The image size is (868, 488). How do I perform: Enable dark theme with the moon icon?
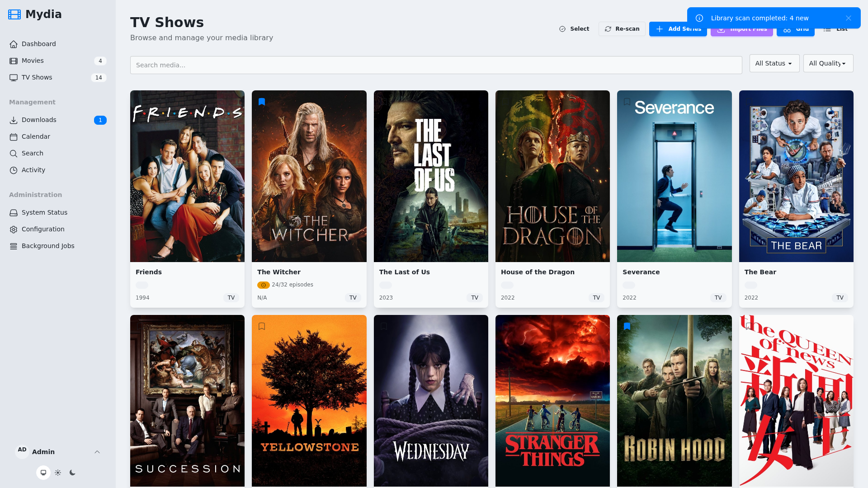[x=72, y=472]
